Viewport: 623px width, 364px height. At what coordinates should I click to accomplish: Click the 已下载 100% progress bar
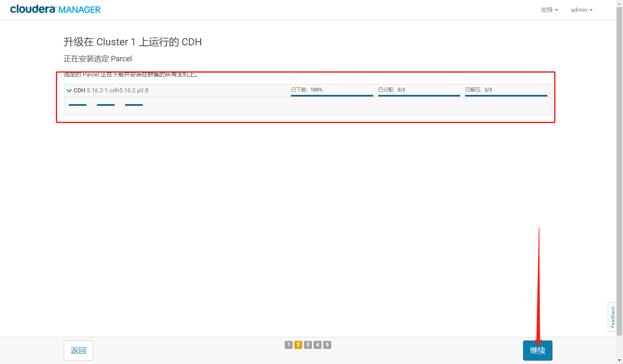click(x=332, y=95)
